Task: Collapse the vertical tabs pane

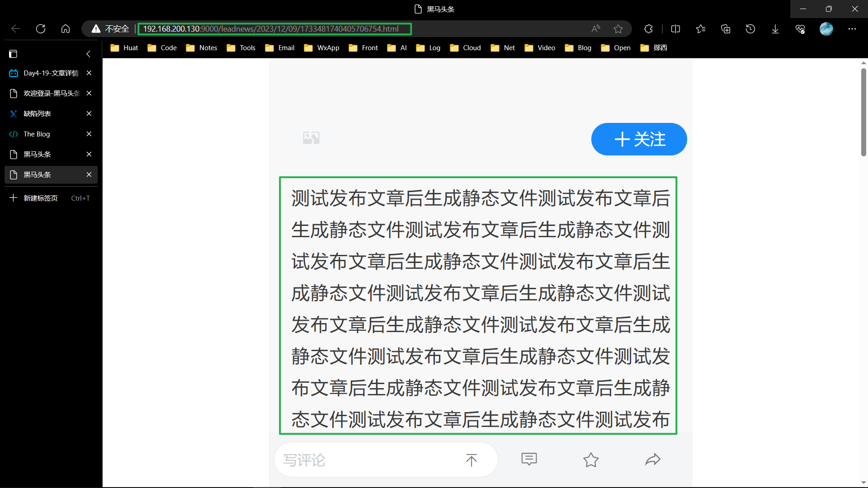Action: click(x=89, y=54)
